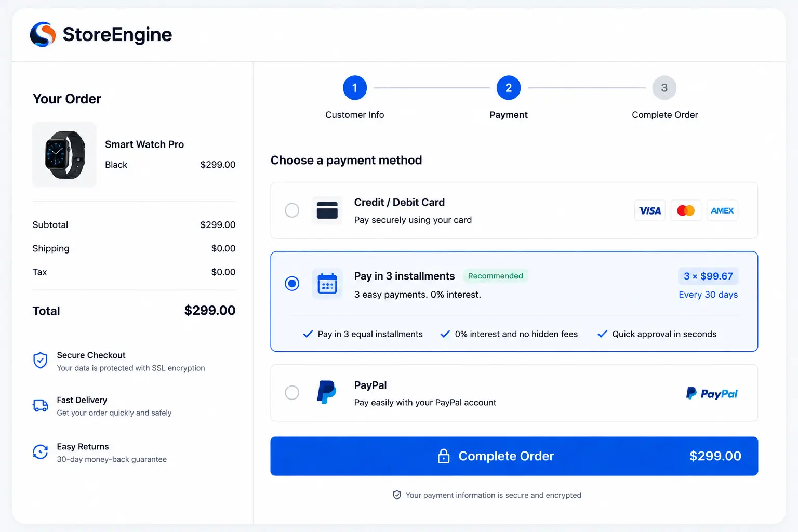Image resolution: width=798 pixels, height=532 pixels.
Task: Click the installments calendar icon
Action: (327, 284)
